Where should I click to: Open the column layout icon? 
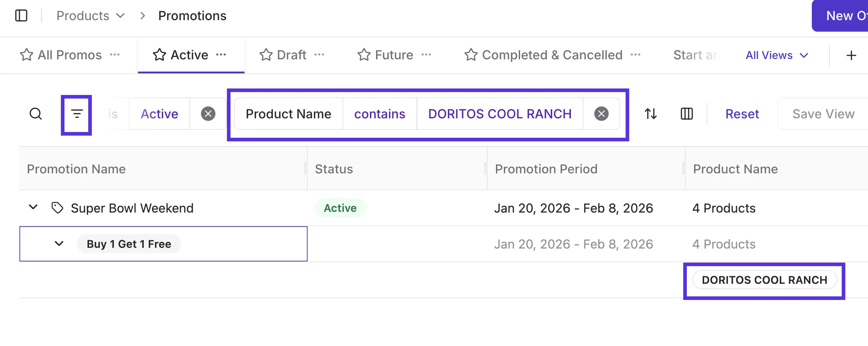coord(687,114)
